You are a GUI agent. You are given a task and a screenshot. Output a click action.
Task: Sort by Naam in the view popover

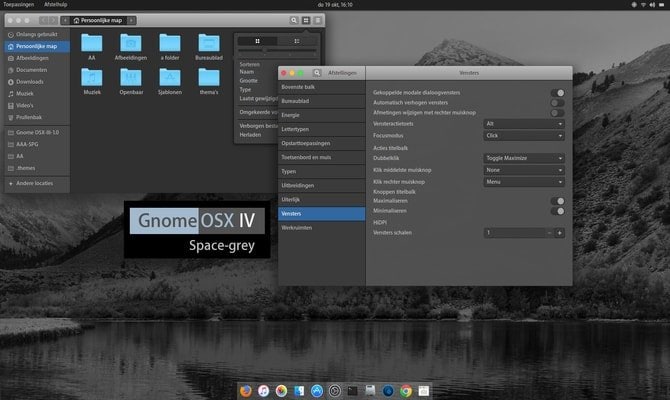[247, 72]
